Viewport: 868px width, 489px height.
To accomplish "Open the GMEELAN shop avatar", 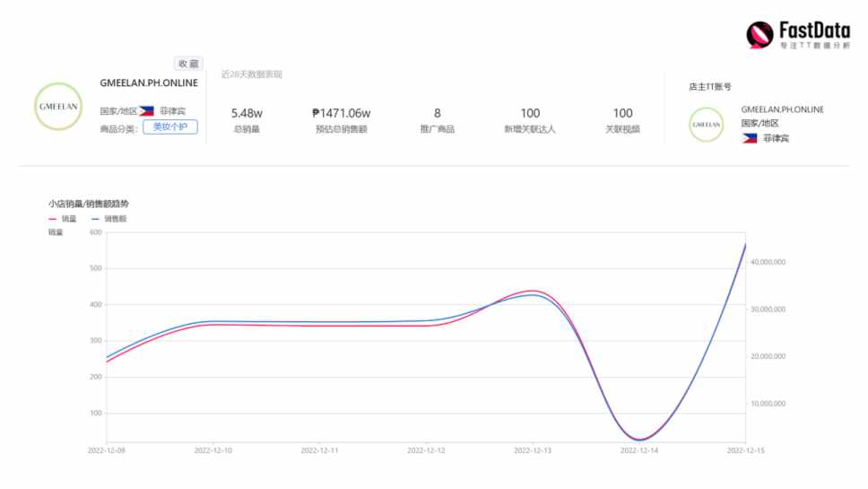I will [58, 107].
